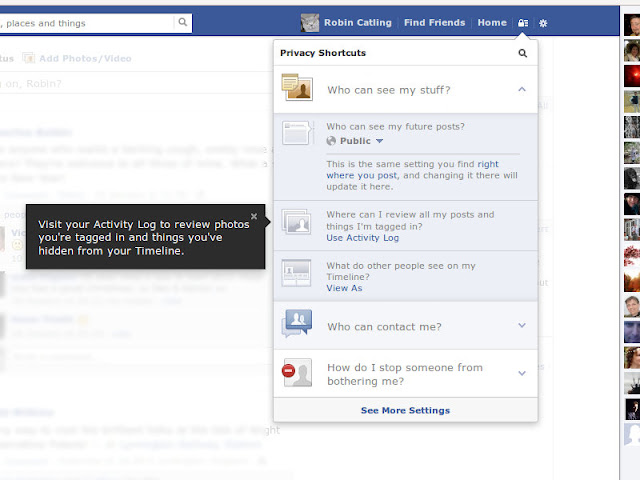640x480 pixels.
Task: Open the orange sunset photo chat contact
Action: [x=632, y=281]
